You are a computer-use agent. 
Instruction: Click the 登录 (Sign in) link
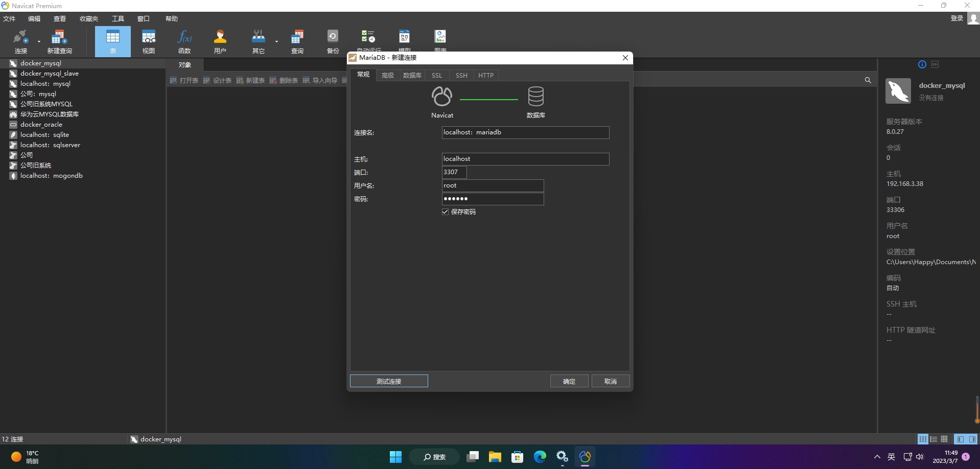[957, 18]
